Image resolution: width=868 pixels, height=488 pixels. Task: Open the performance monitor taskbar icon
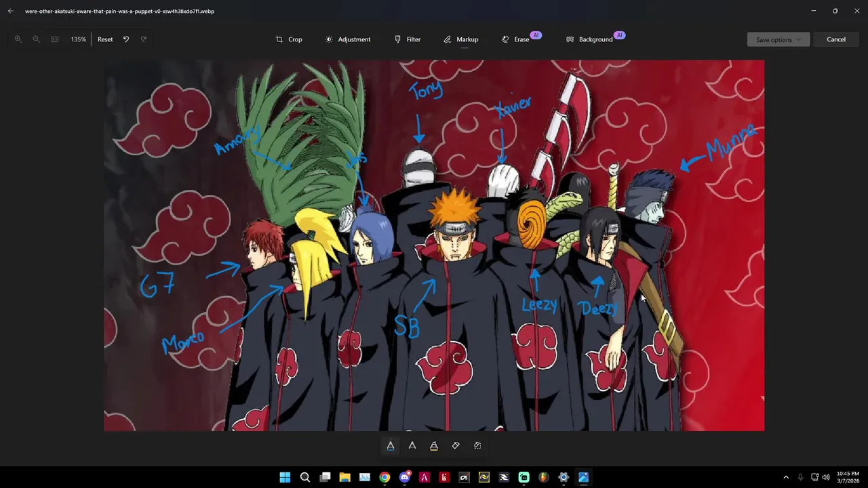[x=365, y=477]
